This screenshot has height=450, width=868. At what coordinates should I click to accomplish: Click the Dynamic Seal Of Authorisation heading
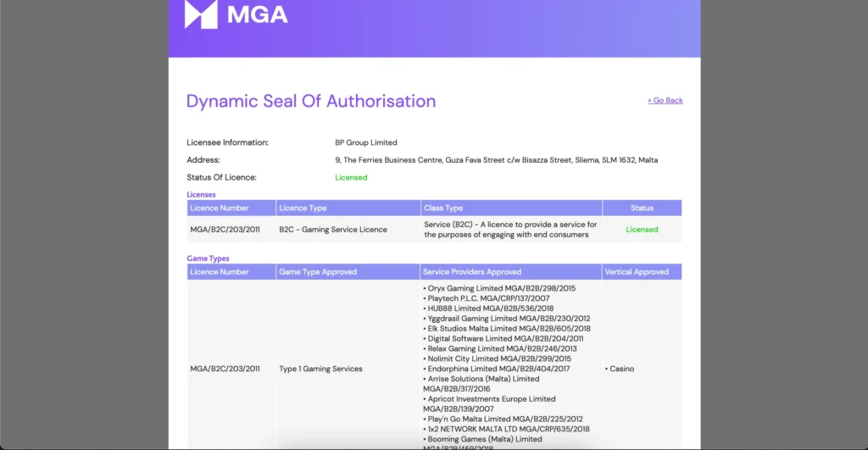(x=311, y=102)
